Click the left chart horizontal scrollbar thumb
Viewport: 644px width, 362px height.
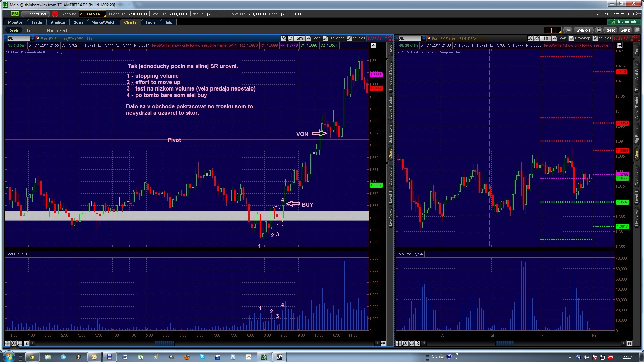pos(164,343)
